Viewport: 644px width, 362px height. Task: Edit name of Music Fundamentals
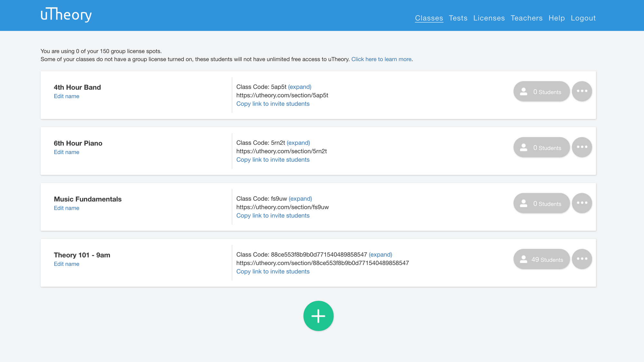pos(66,208)
